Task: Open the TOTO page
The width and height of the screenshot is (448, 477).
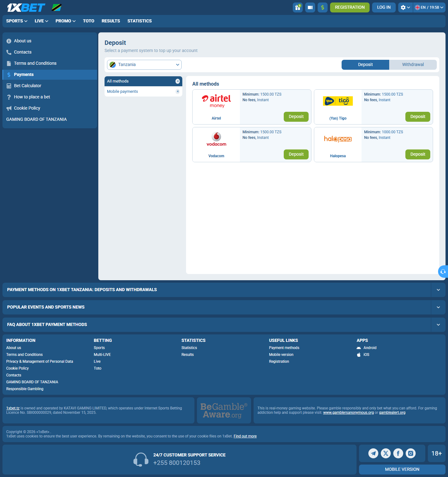Action: pyautogui.click(x=89, y=21)
